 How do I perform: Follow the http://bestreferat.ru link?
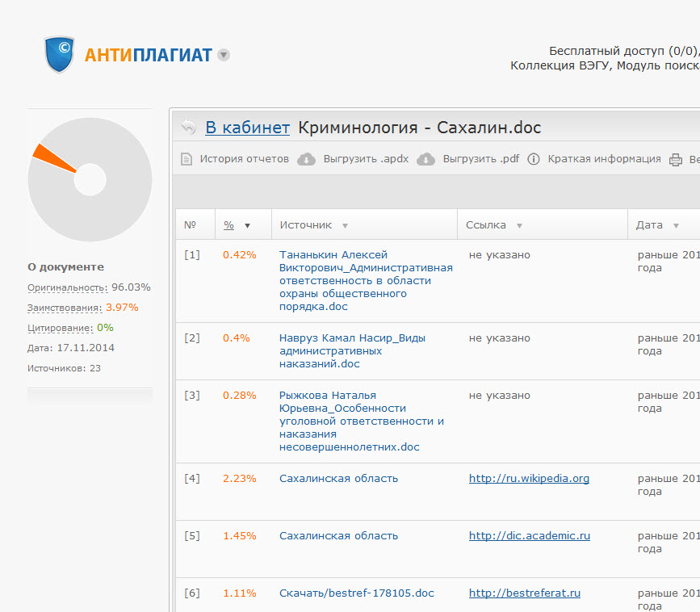525,593
